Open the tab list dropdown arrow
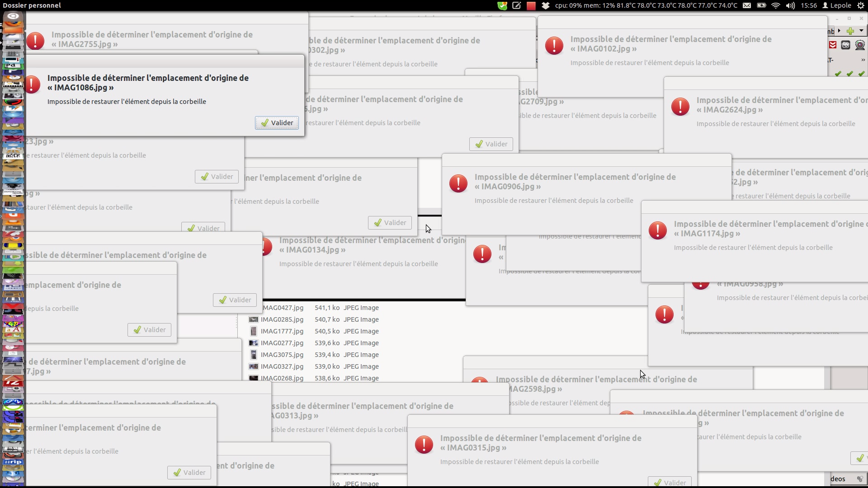The width and height of the screenshot is (868, 488). 861,31
